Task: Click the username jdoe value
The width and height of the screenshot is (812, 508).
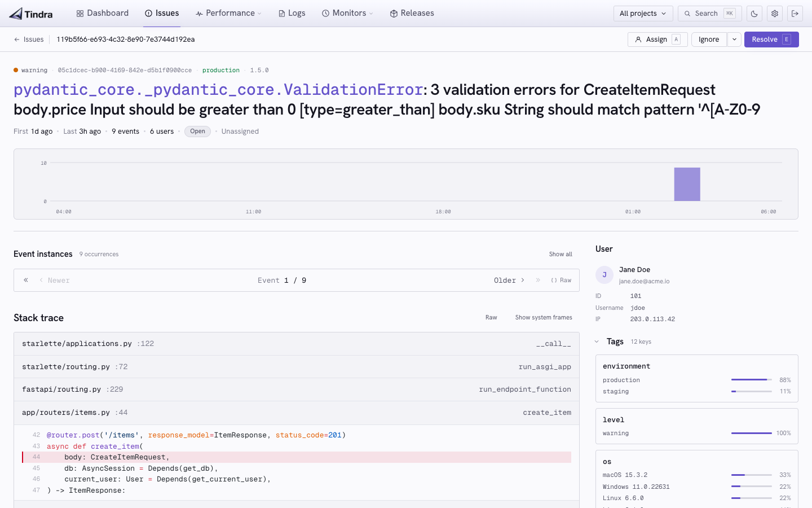Action: pos(638,308)
